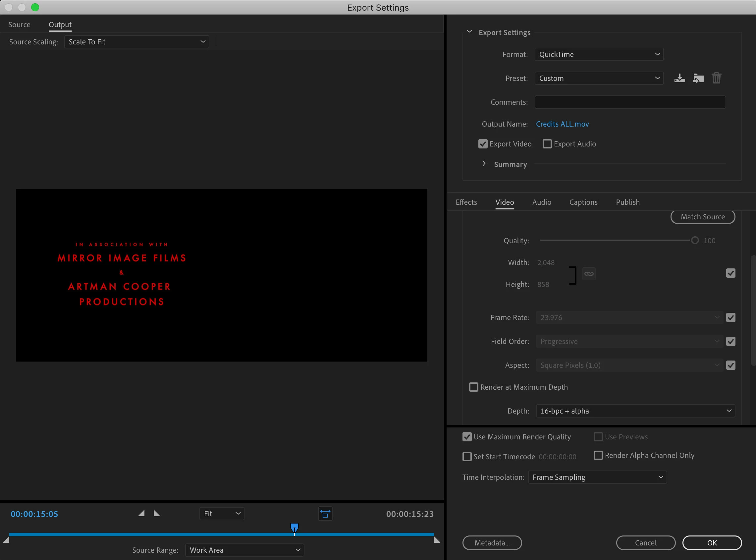Uncheck the Frame Rate match source checkbox
756x560 pixels.
730,318
